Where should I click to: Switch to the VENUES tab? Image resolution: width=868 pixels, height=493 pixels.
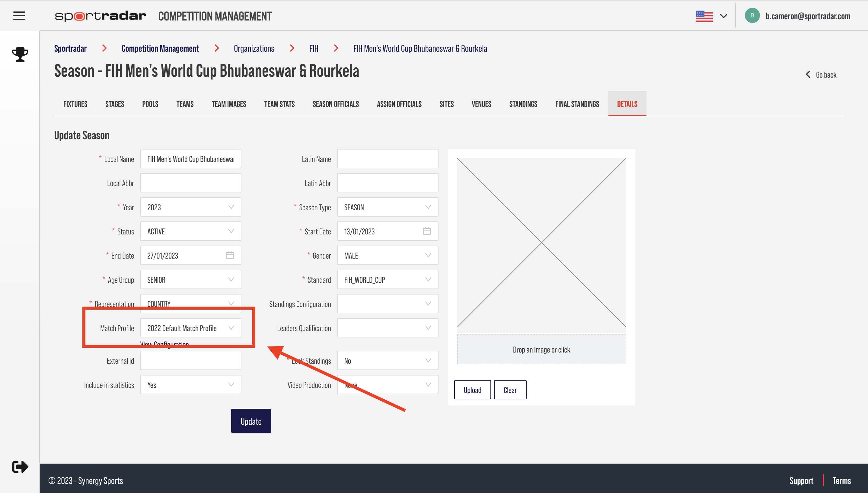point(481,104)
